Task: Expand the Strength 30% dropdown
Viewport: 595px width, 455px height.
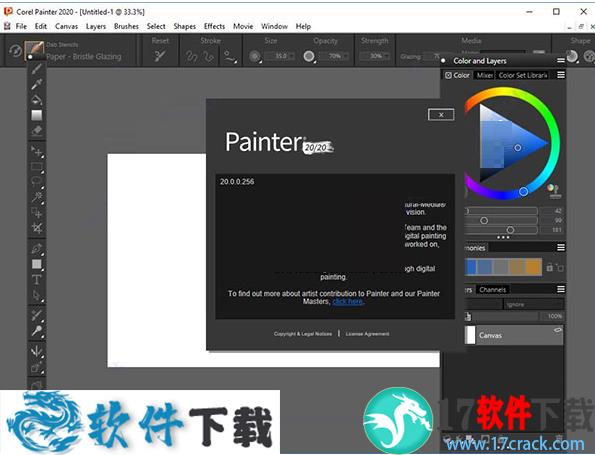Action: pyautogui.click(x=386, y=56)
